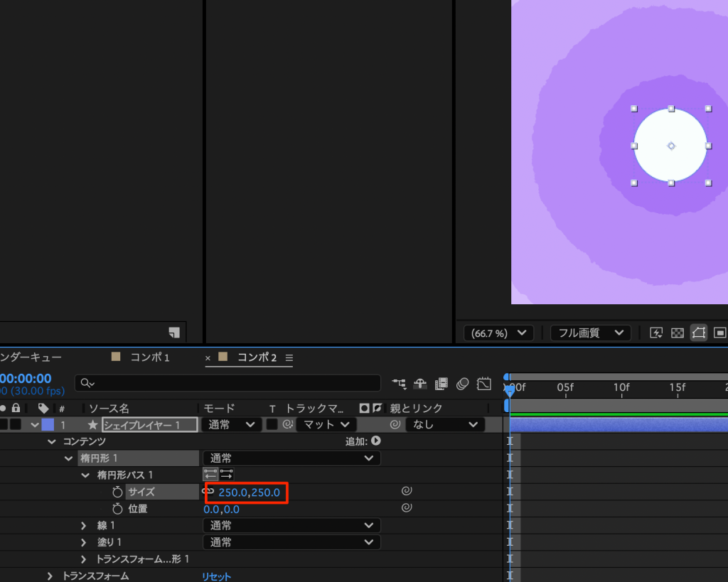The width and height of the screenshot is (728, 582).
Task: Click the layer's blue label color swatch
Action: coord(48,425)
